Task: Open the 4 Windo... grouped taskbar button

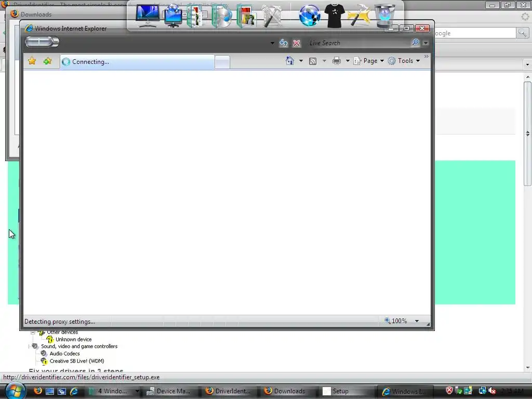Action: click(x=114, y=391)
